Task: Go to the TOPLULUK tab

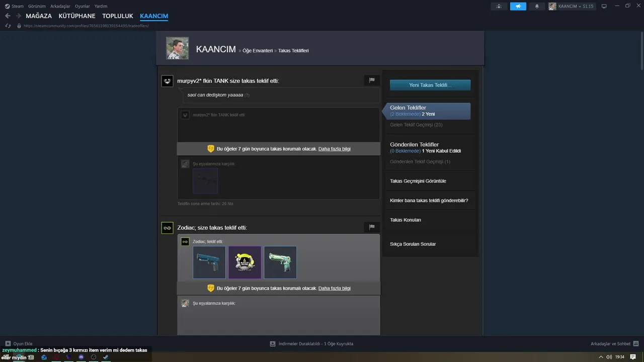Action: coord(118,16)
